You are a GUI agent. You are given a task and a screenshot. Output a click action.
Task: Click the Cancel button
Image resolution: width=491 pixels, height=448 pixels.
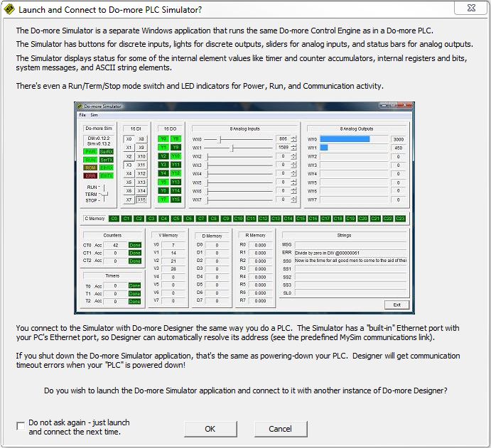click(x=280, y=429)
